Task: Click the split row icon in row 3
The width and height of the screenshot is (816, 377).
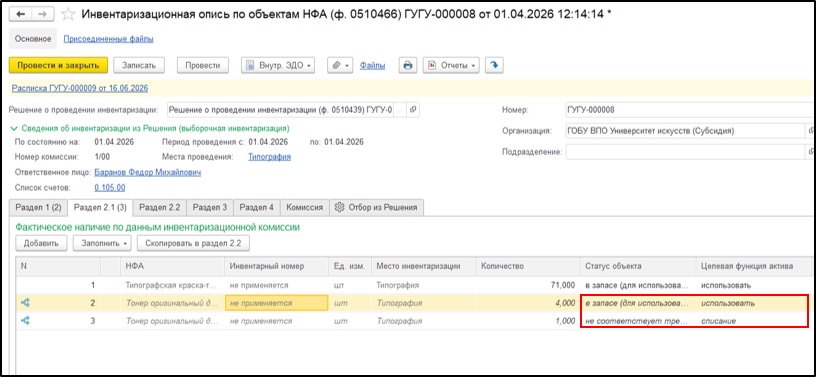Action: point(25,321)
